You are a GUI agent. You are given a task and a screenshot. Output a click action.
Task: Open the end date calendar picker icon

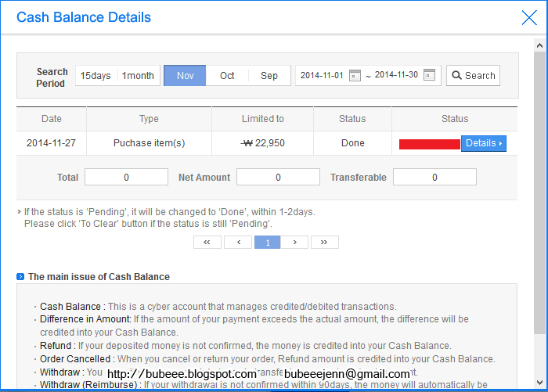[x=429, y=75]
